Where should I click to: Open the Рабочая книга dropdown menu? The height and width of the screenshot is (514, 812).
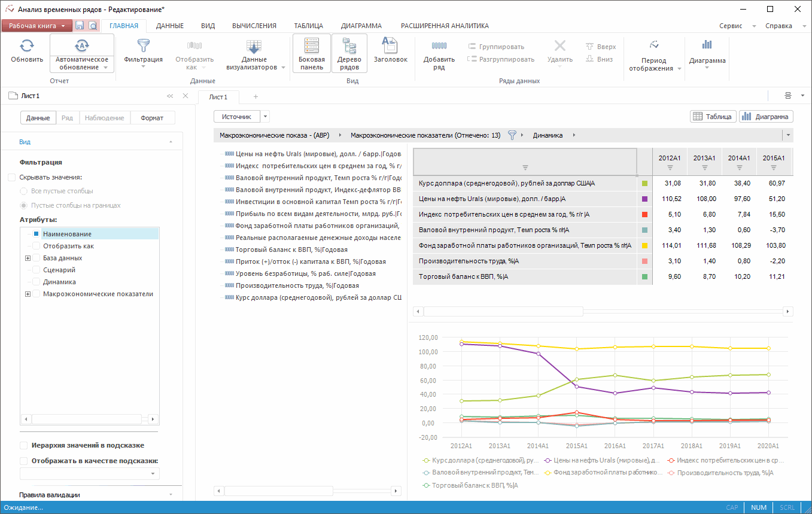(37, 26)
